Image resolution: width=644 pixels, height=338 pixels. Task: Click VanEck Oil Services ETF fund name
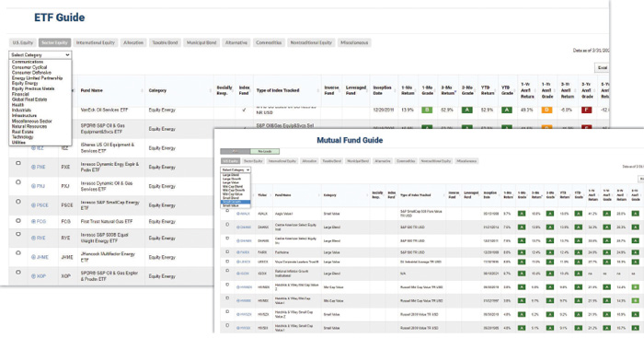point(104,110)
